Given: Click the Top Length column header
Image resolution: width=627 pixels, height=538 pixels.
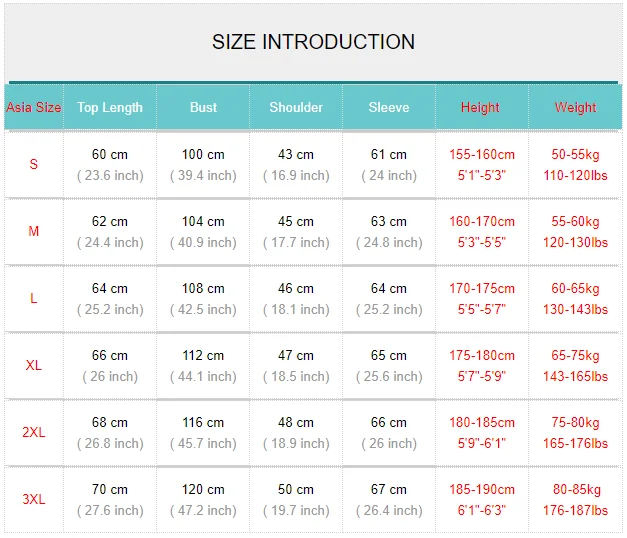Looking at the screenshot, I should click(110, 107).
